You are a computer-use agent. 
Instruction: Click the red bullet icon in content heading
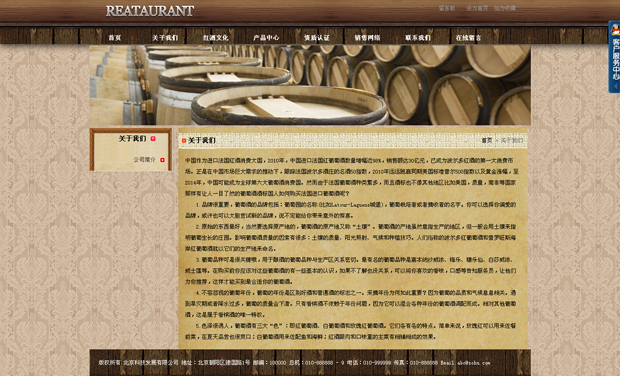[x=184, y=140]
